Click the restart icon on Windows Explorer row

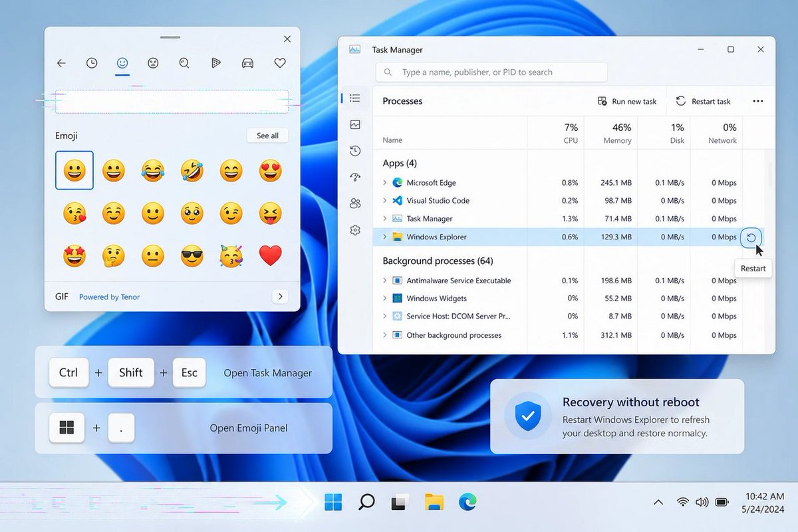coord(751,237)
